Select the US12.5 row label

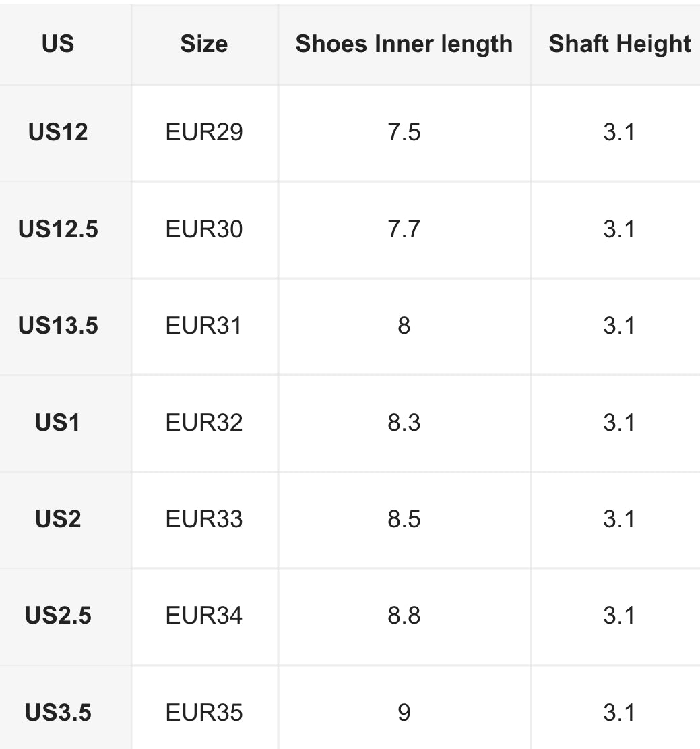58,229
